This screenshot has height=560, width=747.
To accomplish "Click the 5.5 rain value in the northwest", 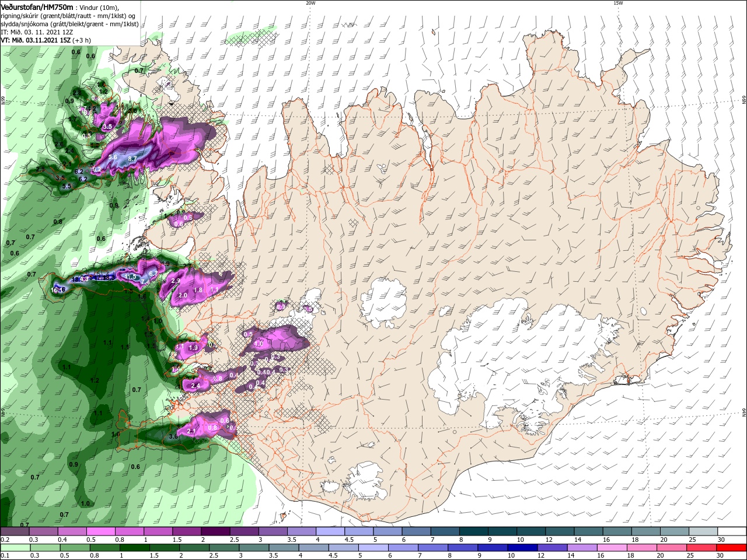I will pos(67,187).
